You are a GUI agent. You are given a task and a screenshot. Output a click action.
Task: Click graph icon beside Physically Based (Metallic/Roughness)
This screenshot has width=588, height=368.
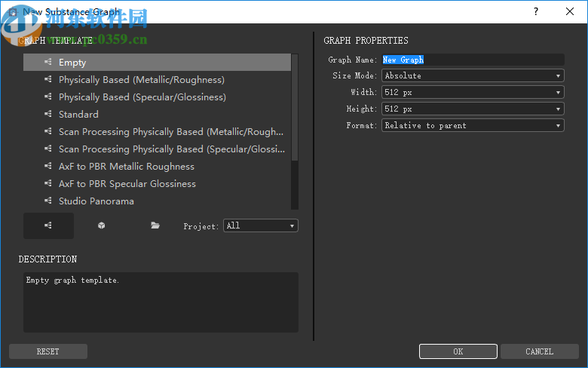point(48,78)
